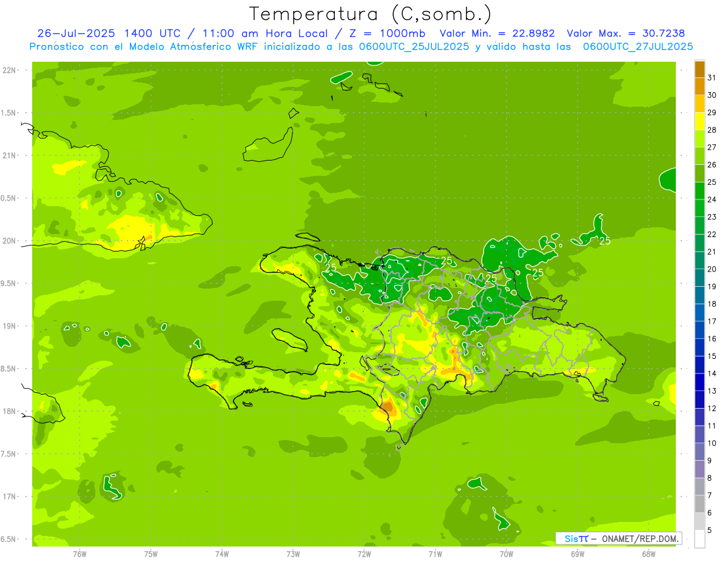Screen dimensions: 728x562
Task: Click the "5" label on the color bar
Action: point(710,530)
